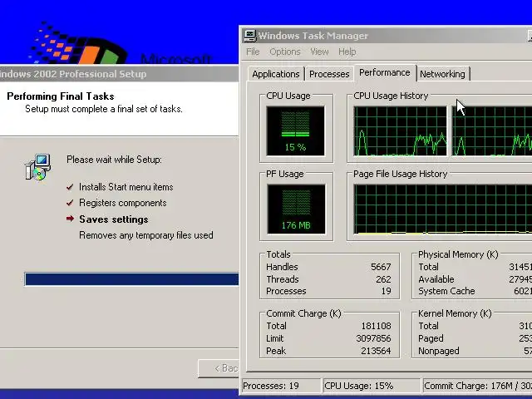Image resolution: width=532 pixels, height=399 pixels.
Task: Click the System Cache label
Action: point(446,291)
